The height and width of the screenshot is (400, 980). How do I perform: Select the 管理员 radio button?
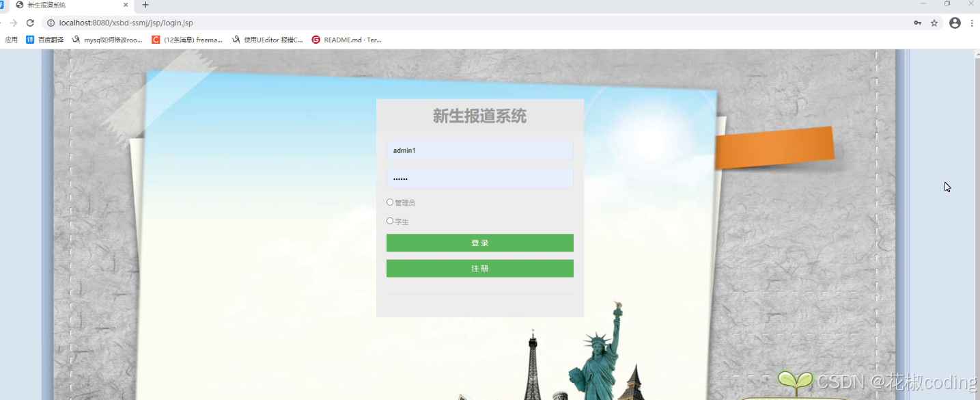390,202
